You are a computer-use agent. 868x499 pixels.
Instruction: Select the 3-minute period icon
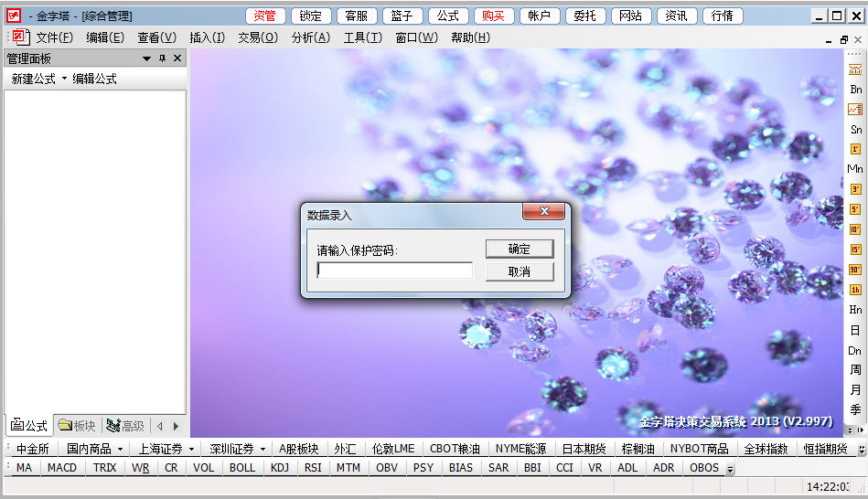point(855,189)
